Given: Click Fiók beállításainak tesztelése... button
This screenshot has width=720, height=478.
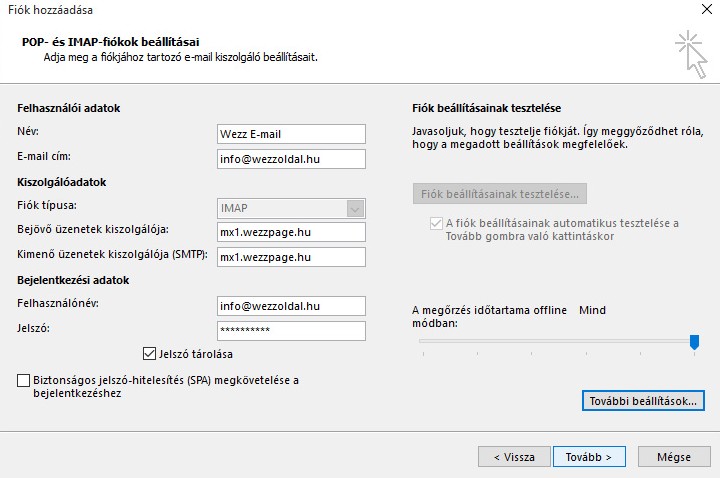Looking at the screenshot, I should 500,194.
